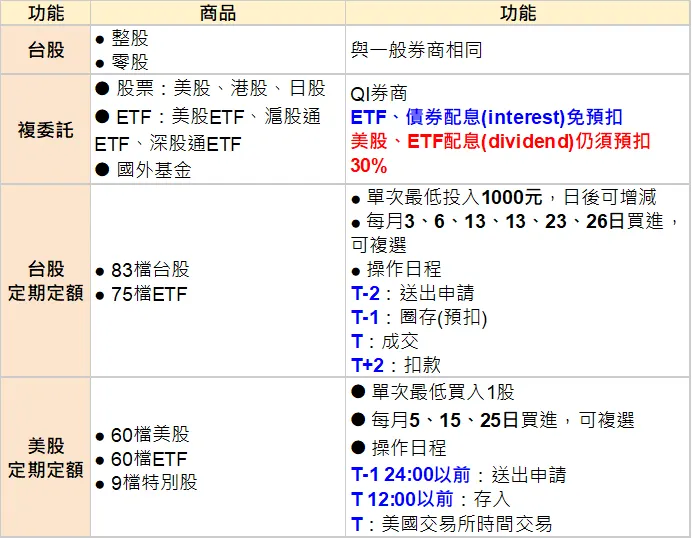Click the 複委託 row label
Image resolution: width=692 pixels, height=539 pixels.
pyautogui.click(x=46, y=130)
